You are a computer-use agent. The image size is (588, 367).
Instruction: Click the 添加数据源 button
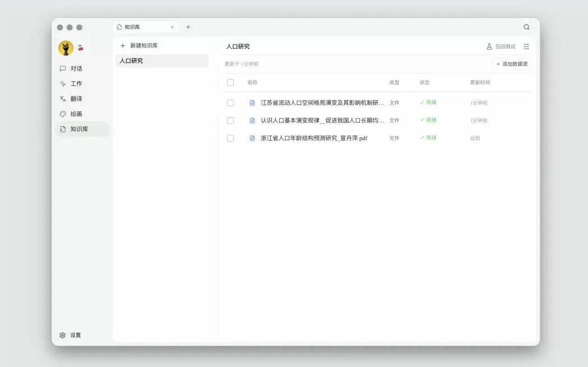[512, 64]
